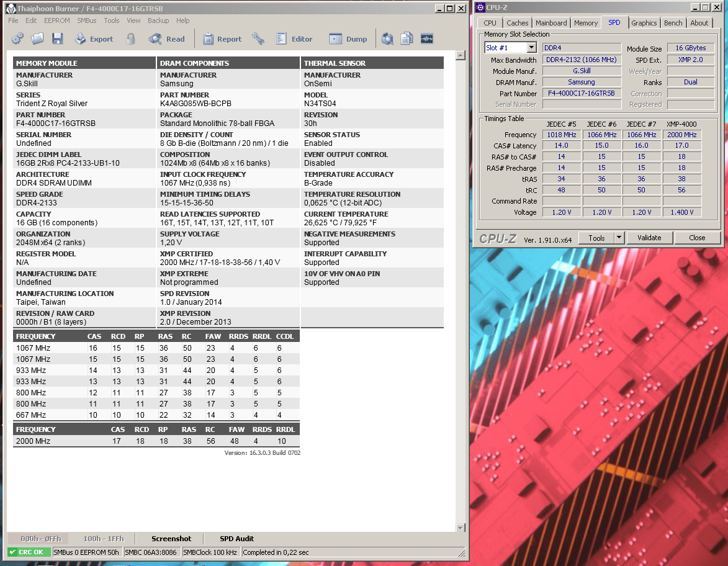Open the Backup menu
Screen dimensions: 728x566
[158, 20]
